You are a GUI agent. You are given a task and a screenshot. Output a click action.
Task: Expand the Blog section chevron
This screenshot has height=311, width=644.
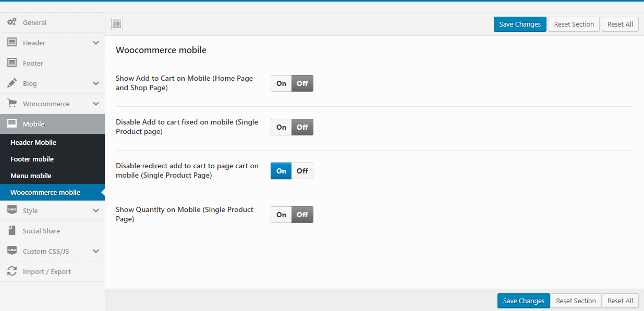tap(96, 83)
